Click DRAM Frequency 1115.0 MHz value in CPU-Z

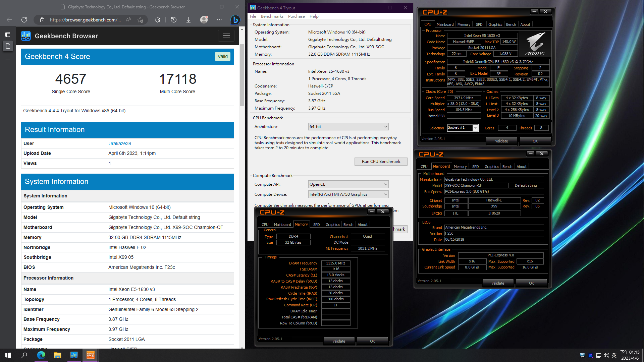tap(336, 263)
